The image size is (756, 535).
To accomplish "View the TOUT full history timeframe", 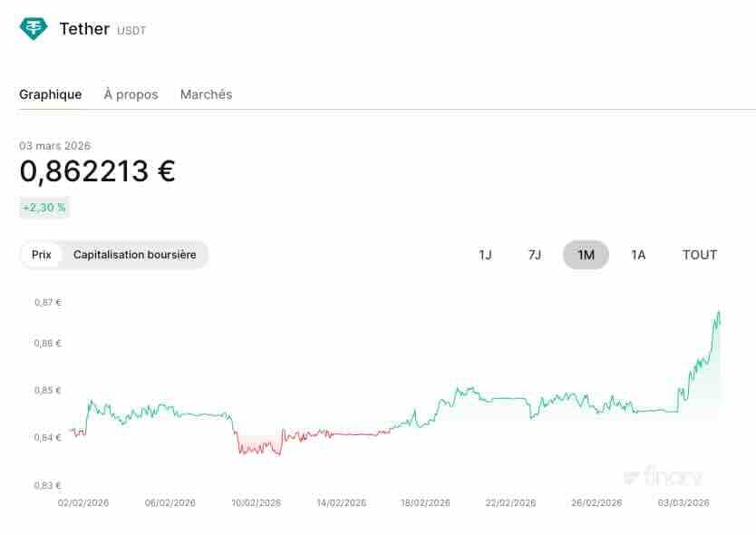I will [x=699, y=255].
